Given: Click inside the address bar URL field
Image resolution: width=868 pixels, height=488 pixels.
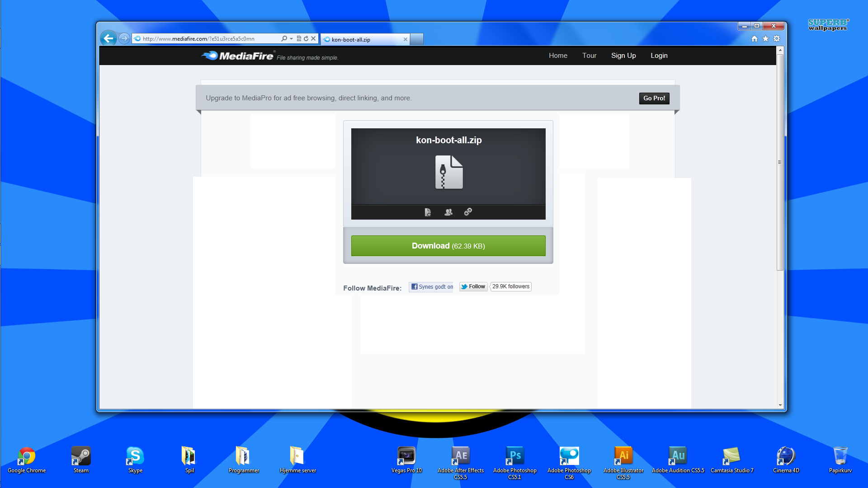Looking at the screenshot, I should click(x=203, y=38).
